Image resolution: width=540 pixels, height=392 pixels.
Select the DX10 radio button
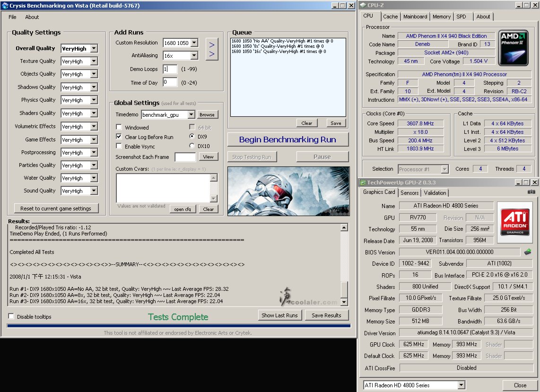pos(192,146)
